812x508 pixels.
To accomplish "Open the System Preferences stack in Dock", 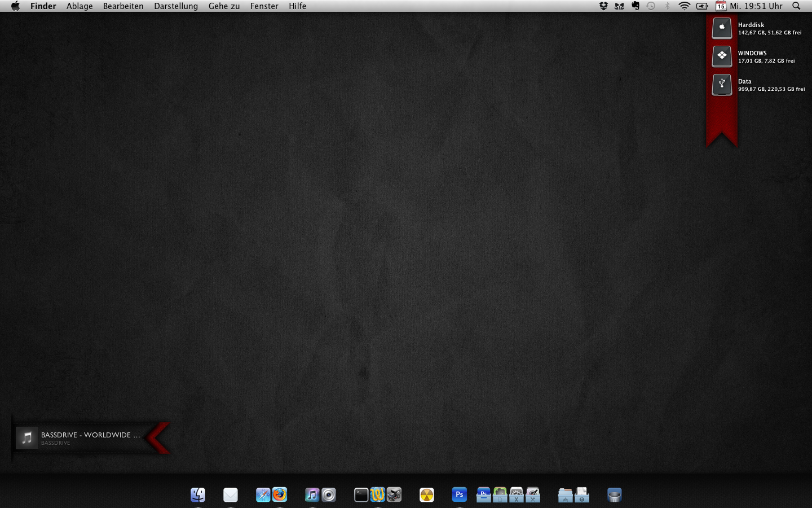I will pos(517,495).
